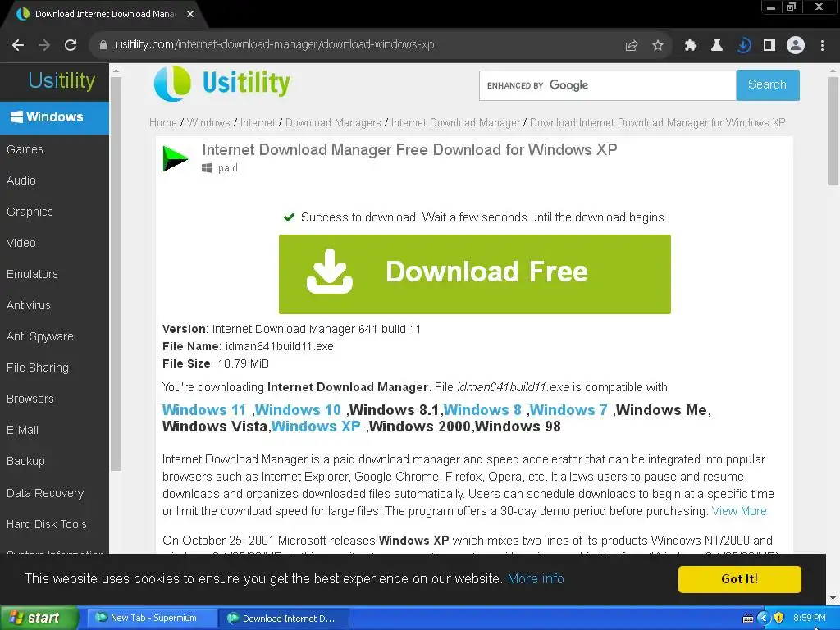This screenshot has height=630, width=840.
Task: Click the sidebar scroll up arrow
Action: click(x=116, y=71)
